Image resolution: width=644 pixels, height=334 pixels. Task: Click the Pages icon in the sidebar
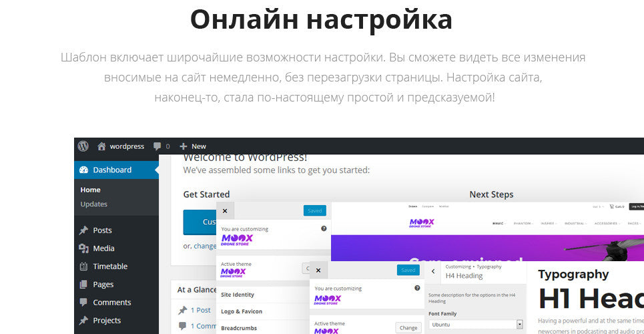point(84,284)
